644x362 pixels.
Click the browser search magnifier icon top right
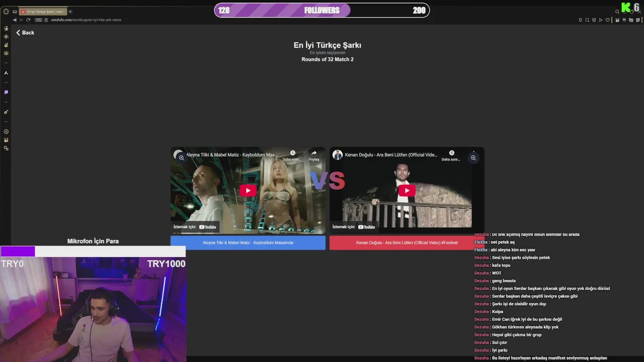pos(617,12)
